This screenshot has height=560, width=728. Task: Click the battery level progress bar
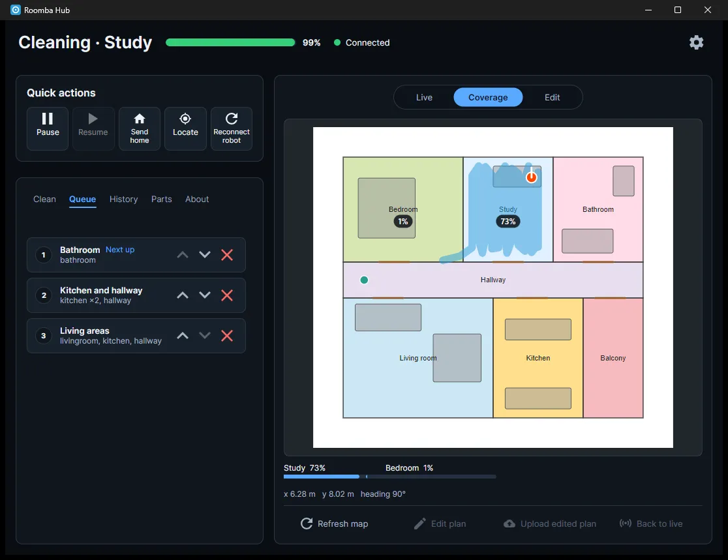click(x=230, y=42)
